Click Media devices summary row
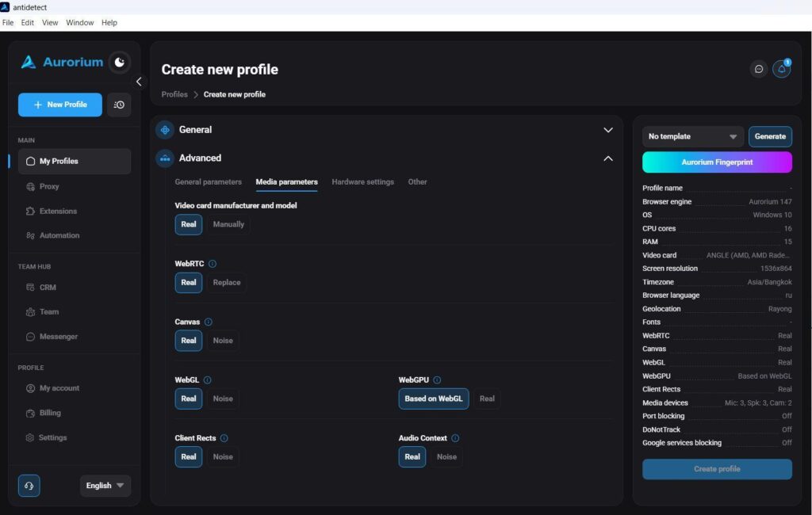 pos(717,402)
